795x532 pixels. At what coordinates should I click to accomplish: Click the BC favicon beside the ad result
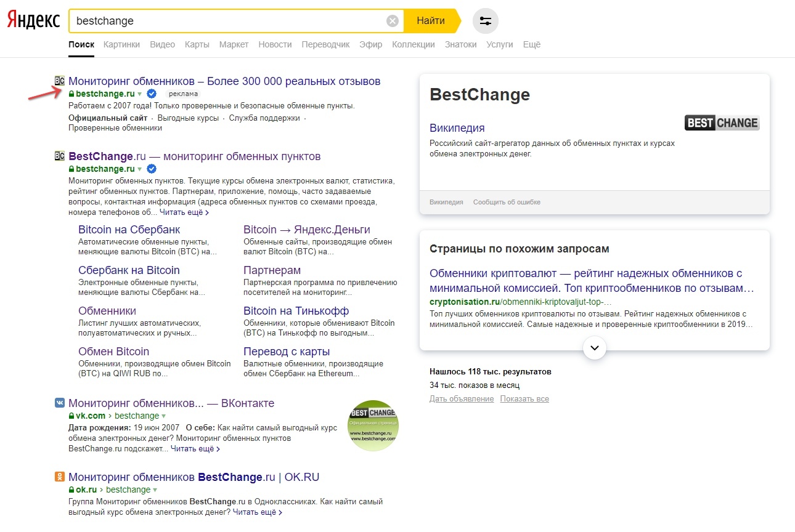coord(60,81)
